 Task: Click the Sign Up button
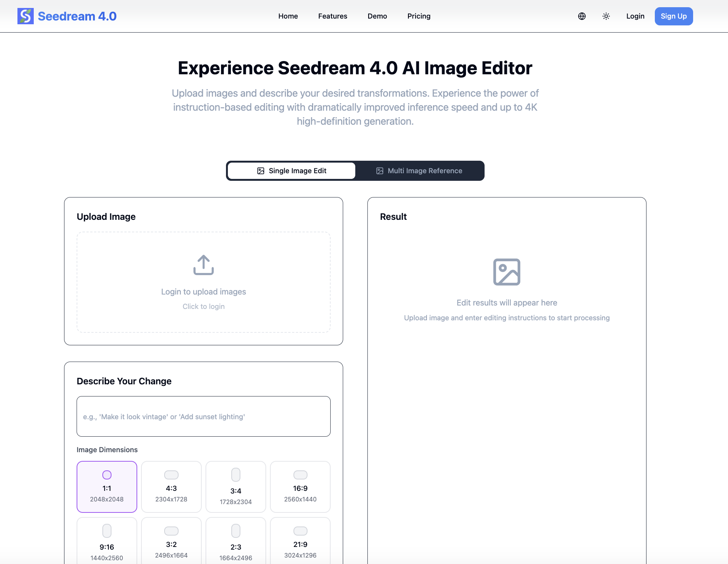coord(673,16)
